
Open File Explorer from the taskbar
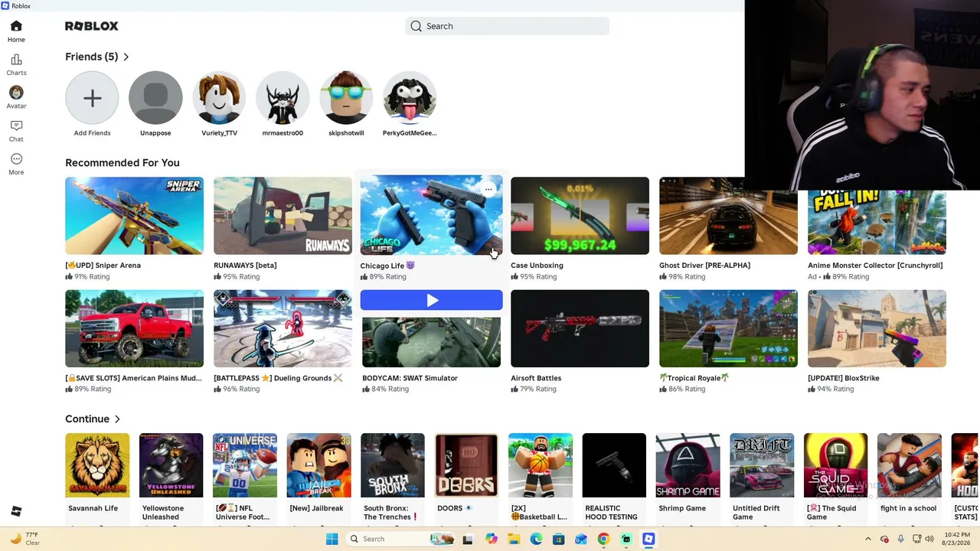(x=514, y=539)
